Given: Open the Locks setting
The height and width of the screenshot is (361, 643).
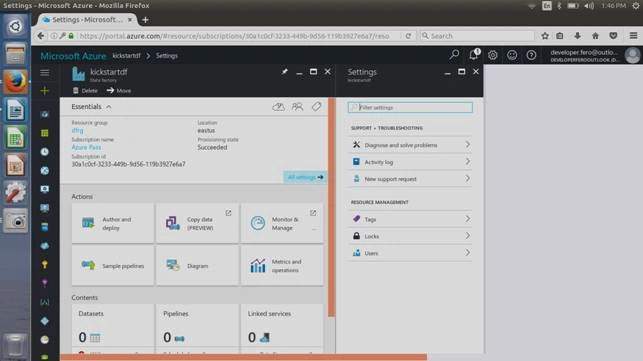Looking at the screenshot, I should click(410, 236).
